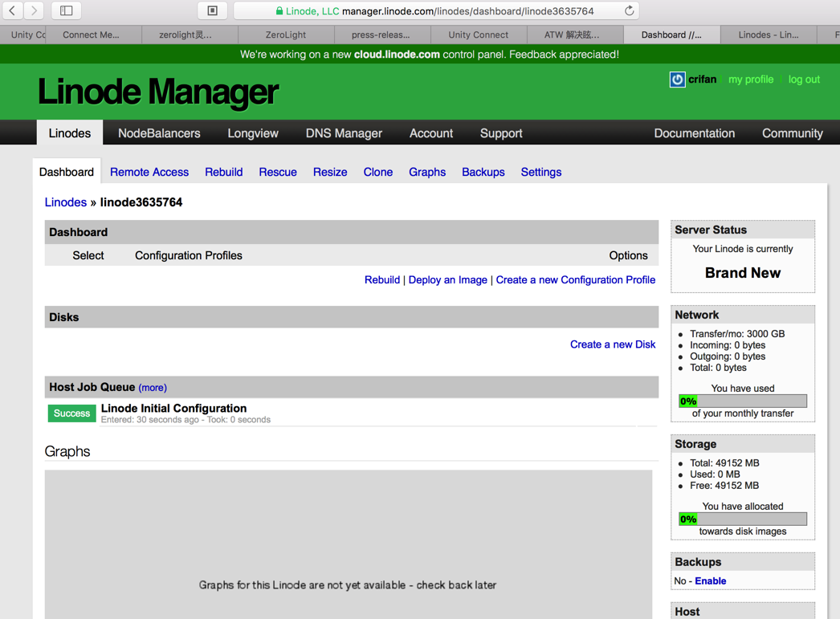This screenshot has width=840, height=619.
Task: Select the Dashboard sub-tab
Action: click(x=67, y=172)
